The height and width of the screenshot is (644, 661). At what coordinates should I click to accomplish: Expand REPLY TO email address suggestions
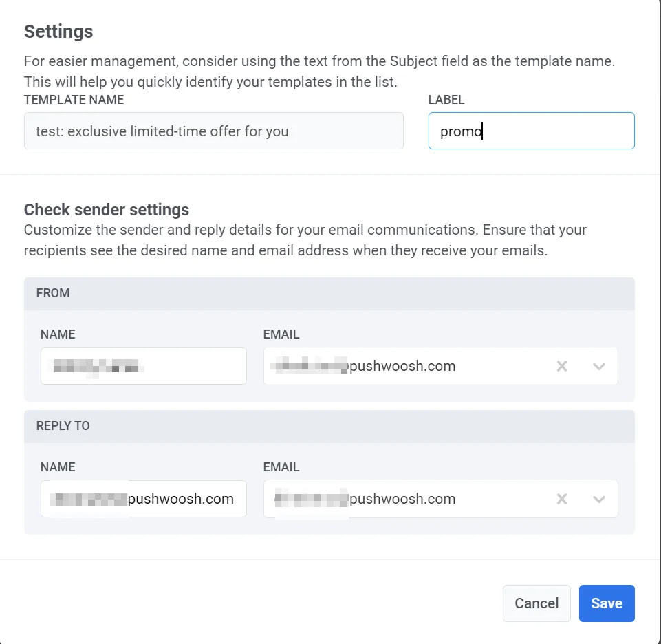[x=598, y=499]
